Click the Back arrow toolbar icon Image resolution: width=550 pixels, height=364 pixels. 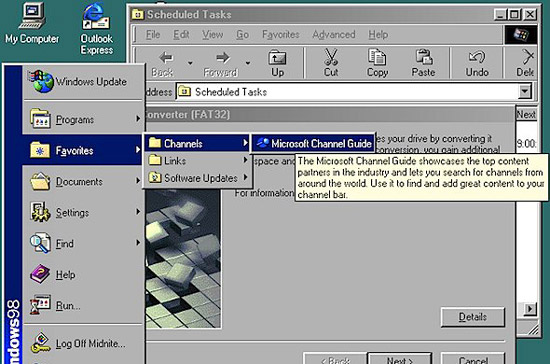pyautogui.click(x=166, y=58)
